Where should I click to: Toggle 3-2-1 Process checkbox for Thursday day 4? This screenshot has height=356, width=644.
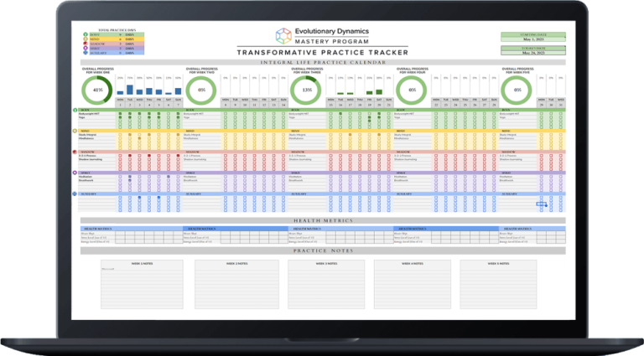(x=149, y=156)
